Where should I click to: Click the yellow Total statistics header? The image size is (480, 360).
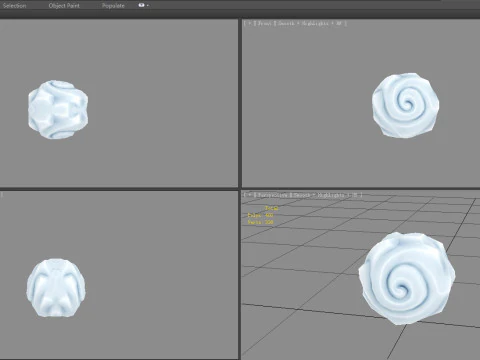pos(271,208)
